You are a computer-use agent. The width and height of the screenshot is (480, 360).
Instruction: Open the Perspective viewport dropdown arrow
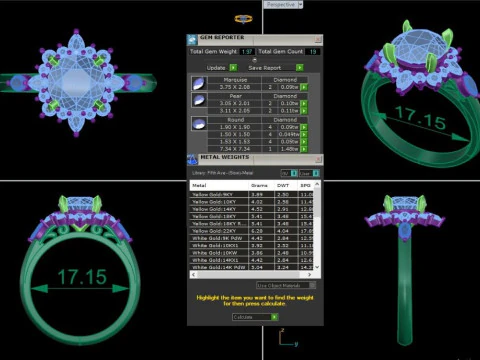point(300,5)
